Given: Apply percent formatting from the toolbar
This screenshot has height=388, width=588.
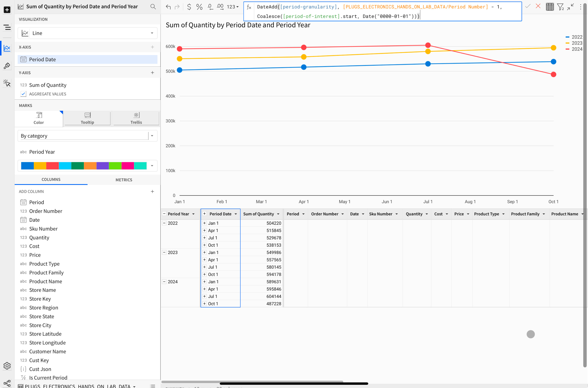Looking at the screenshot, I should 199,7.
